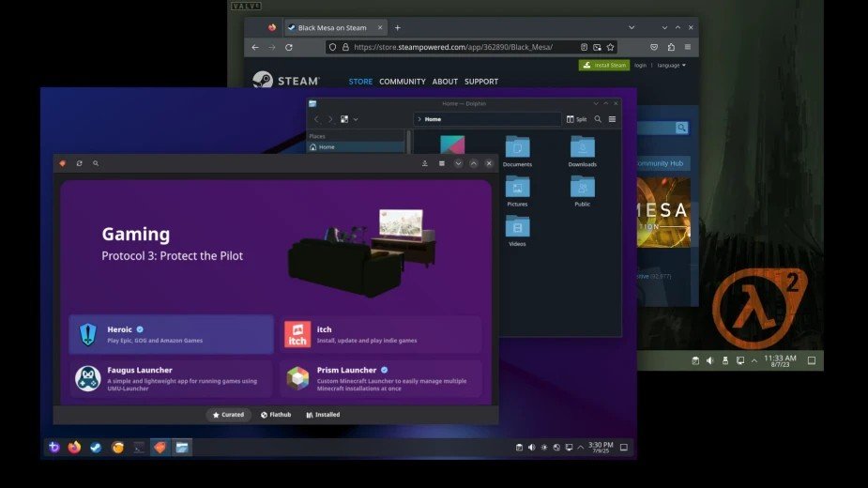Select the Public folder in Dolphin
This screenshot has width=868, height=488.
(583, 191)
